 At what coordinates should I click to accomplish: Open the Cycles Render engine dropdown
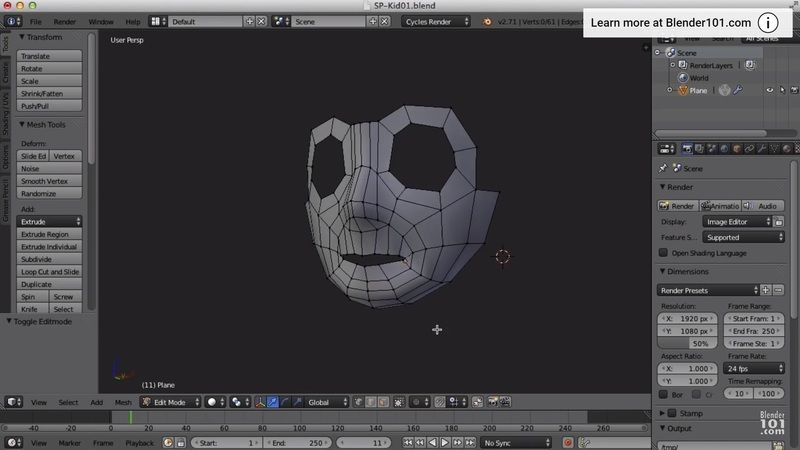pyautogui.click(x=436, y=21)
